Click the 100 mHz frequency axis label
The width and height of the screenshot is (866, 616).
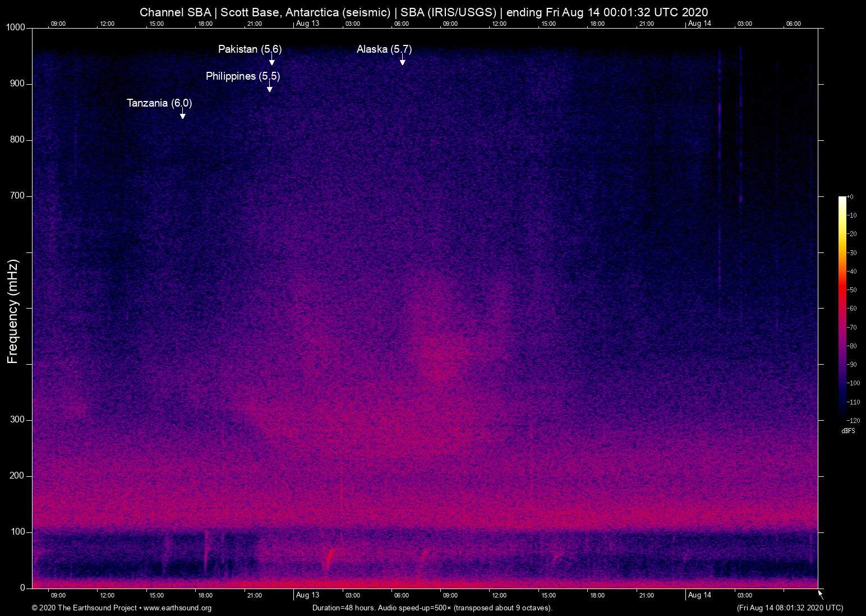pyautogui.click(x=17, y=531)
